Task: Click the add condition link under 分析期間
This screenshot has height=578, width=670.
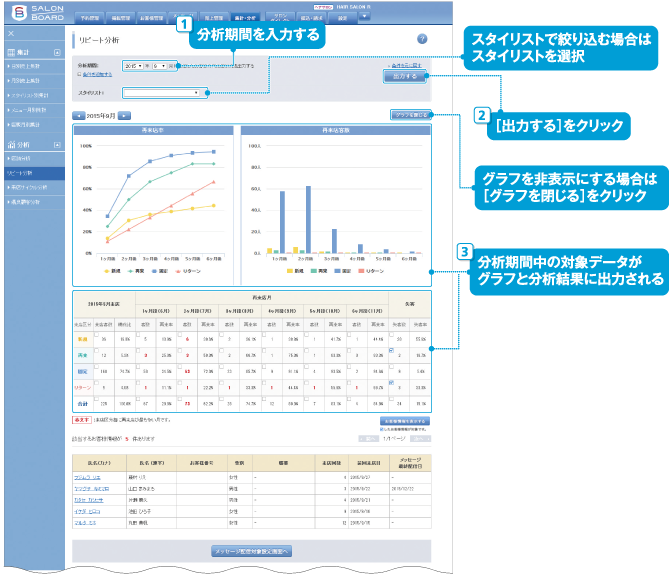Action: pos(97,74)
